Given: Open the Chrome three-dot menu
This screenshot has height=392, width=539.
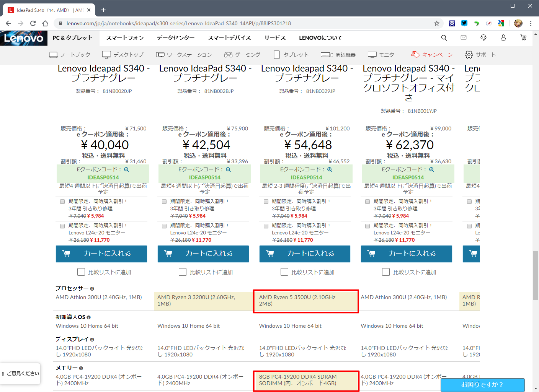Looking at the screenshot, I should click(531, 23).
